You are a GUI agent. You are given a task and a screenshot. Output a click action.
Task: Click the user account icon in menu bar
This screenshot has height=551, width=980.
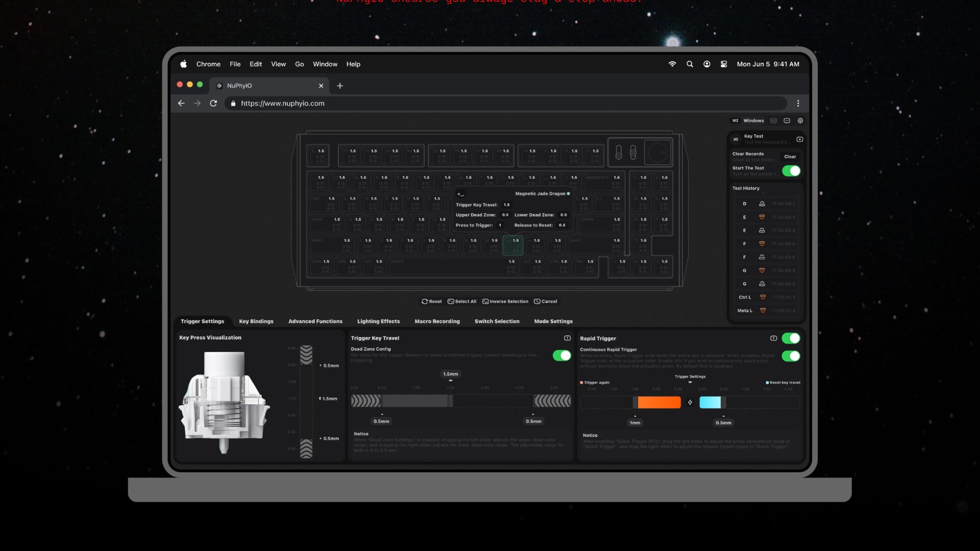[707, 64]
